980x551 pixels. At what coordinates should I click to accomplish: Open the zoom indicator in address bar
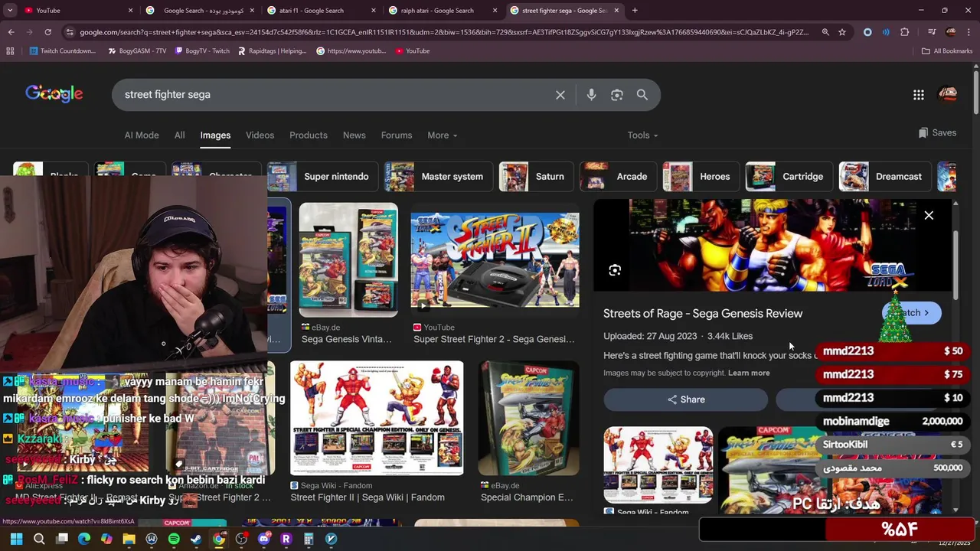(x=825, y=32)
